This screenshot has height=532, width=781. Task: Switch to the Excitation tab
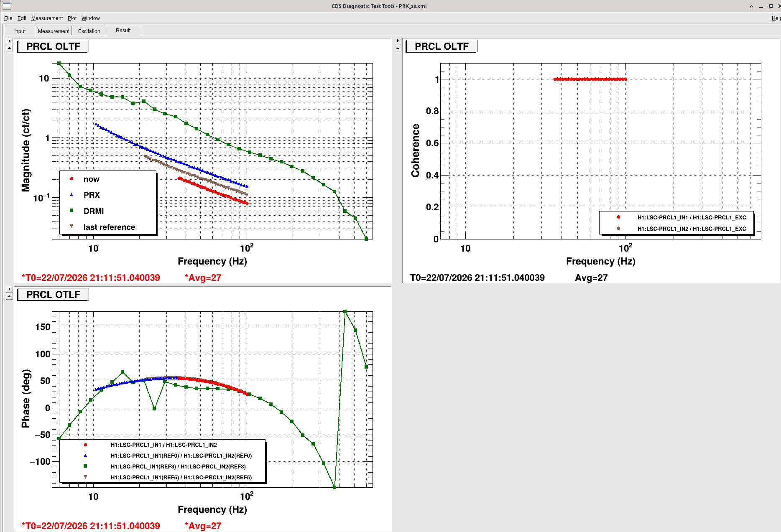[x=89, y=31]
